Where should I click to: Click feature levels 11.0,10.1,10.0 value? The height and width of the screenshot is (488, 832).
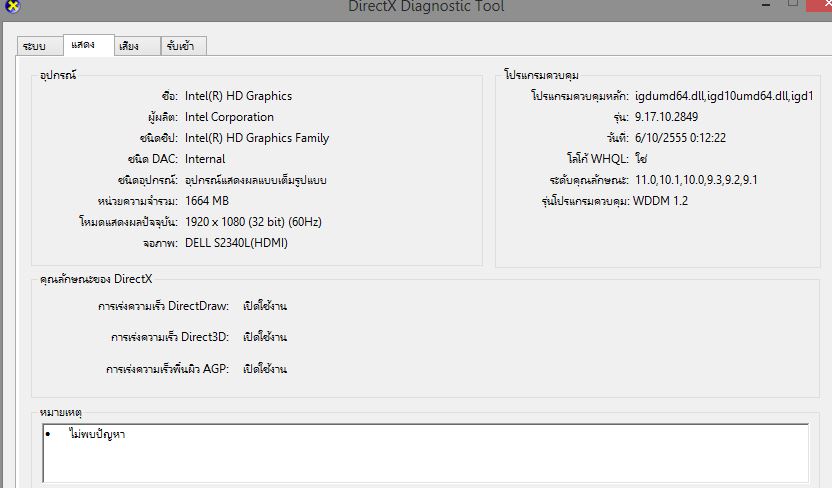click(x=696, y=180)
